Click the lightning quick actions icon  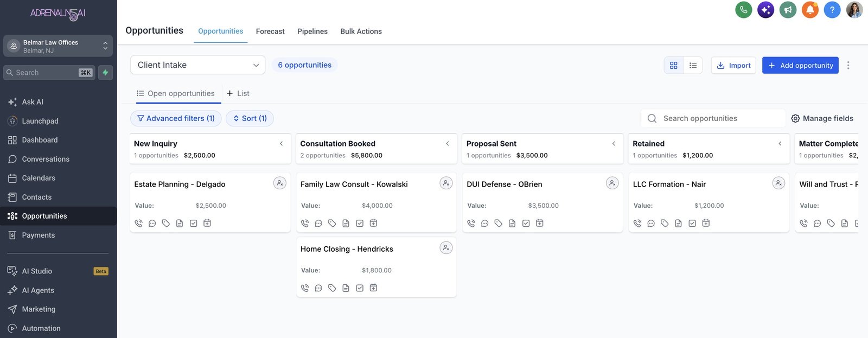105,72
